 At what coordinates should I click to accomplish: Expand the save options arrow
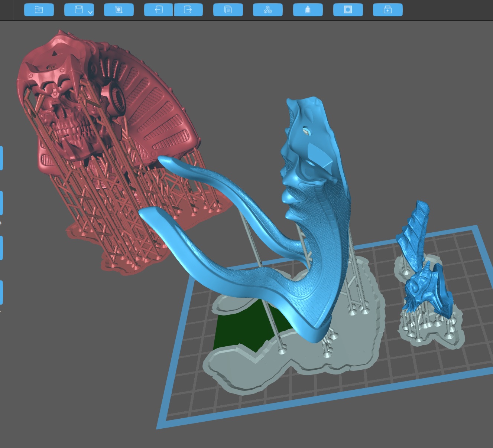pyautogui.click(x=90, y=12)
